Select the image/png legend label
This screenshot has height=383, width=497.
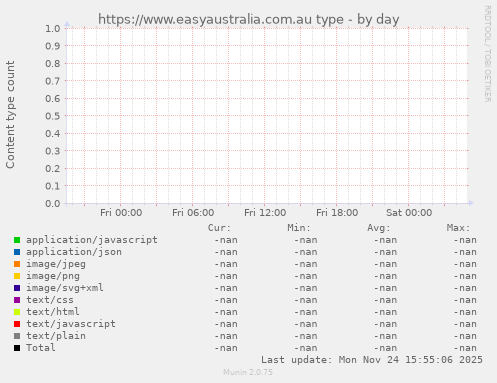click(x=53, y=276)
